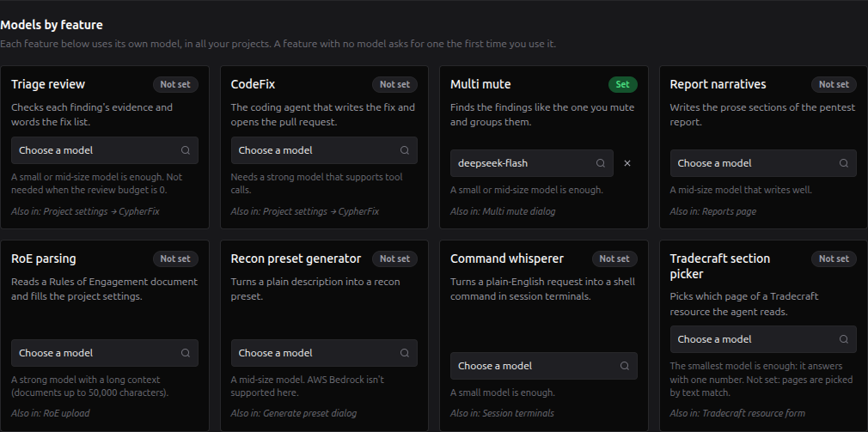Open Tradecraft section picker model chooser
The image size is (868, 432).
(763, 339)
